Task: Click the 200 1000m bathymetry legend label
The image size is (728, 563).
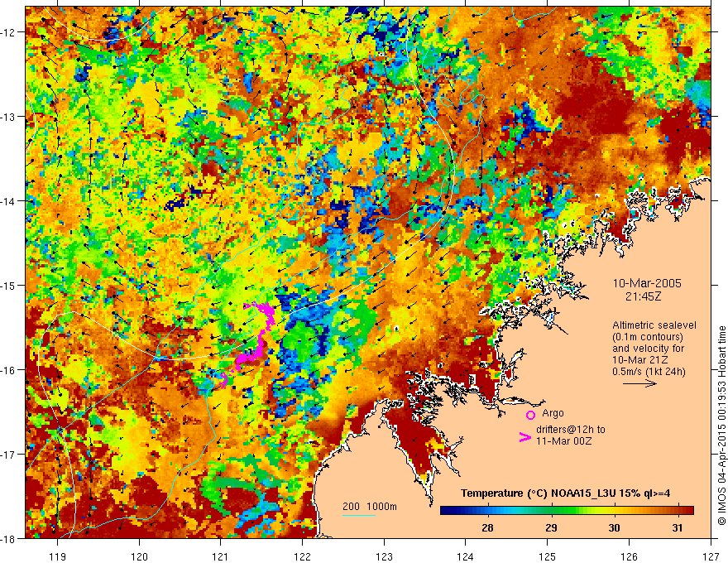Action: pos(370,507)
